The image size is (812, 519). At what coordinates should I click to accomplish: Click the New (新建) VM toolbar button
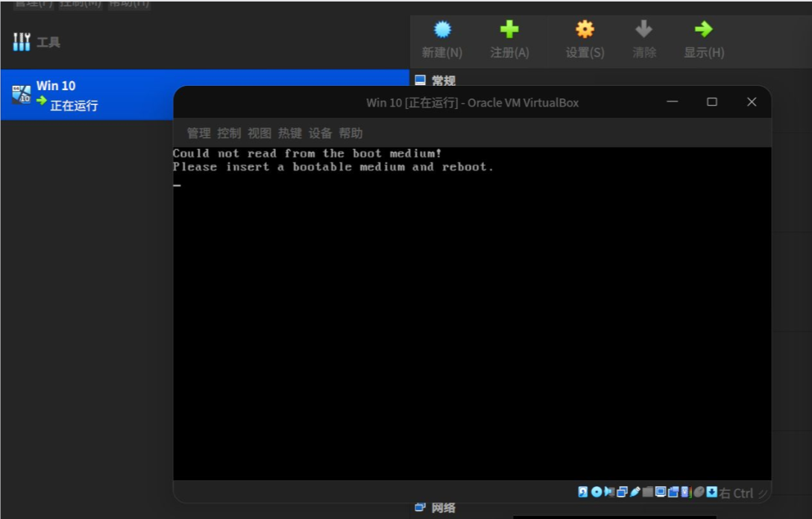[x=441, y=40]
